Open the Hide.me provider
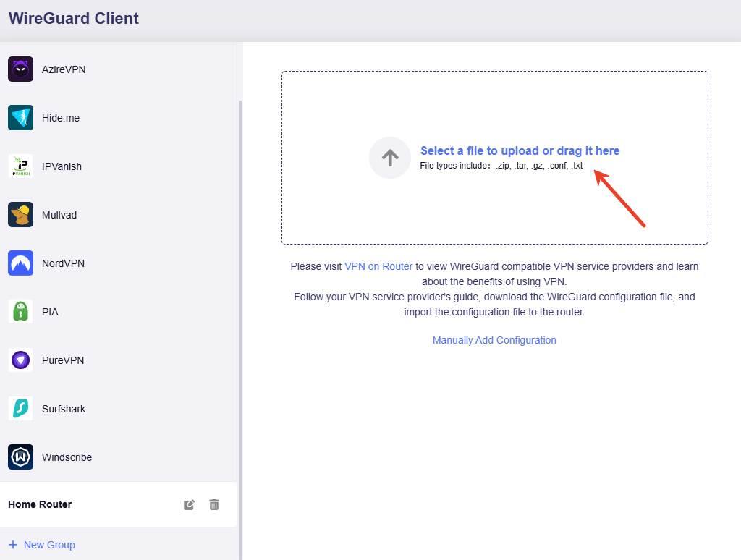 (61, 117)
